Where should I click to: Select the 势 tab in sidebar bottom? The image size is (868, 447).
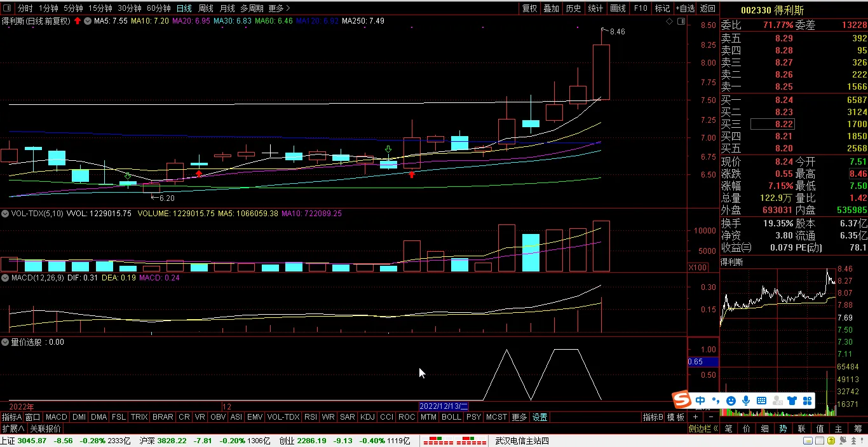[x=783, y=429]
